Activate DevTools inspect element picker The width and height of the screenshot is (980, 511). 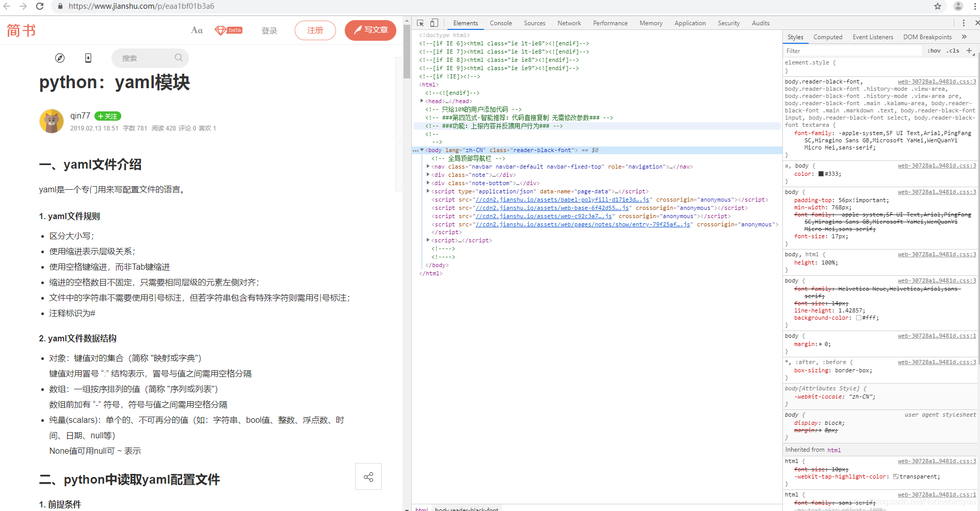pos(421,23)
